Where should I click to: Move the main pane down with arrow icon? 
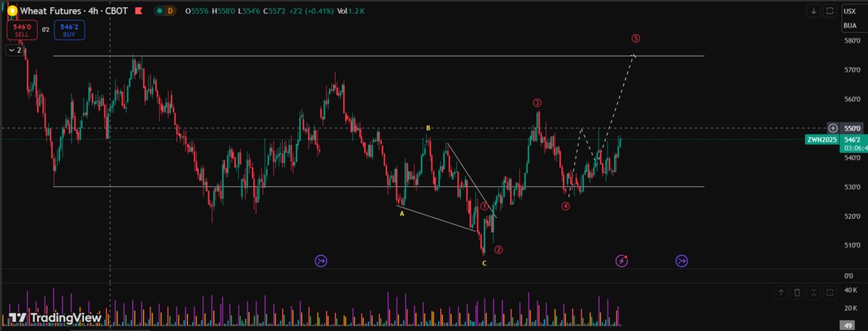click(x=814, y=11)
